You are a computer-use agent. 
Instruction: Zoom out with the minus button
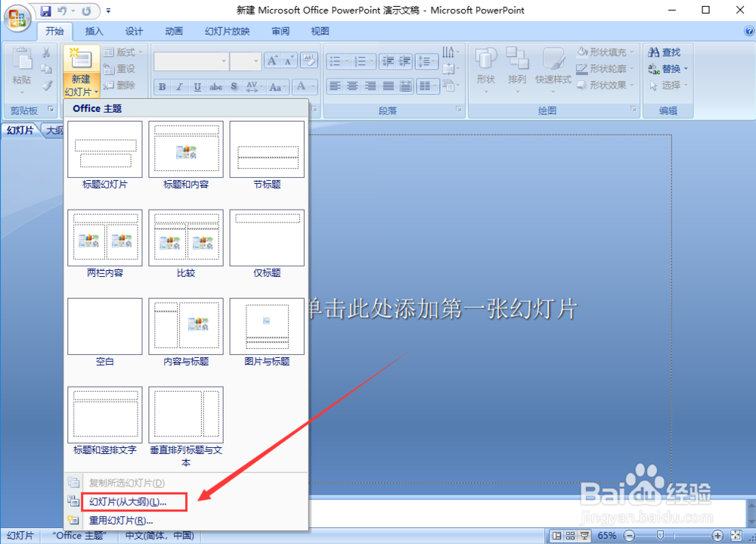pos(629,536)
